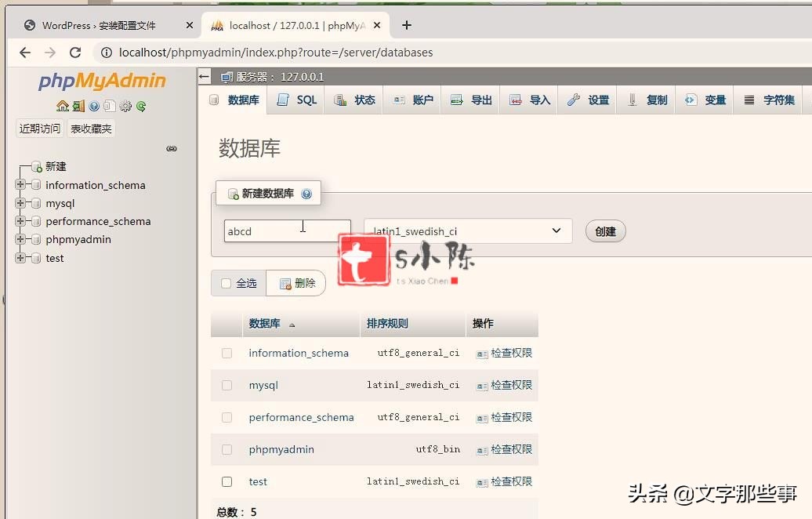The image size is (812, 519).
Task: Click the phpMyAdmin logo
Action: [x=102, y=81]
